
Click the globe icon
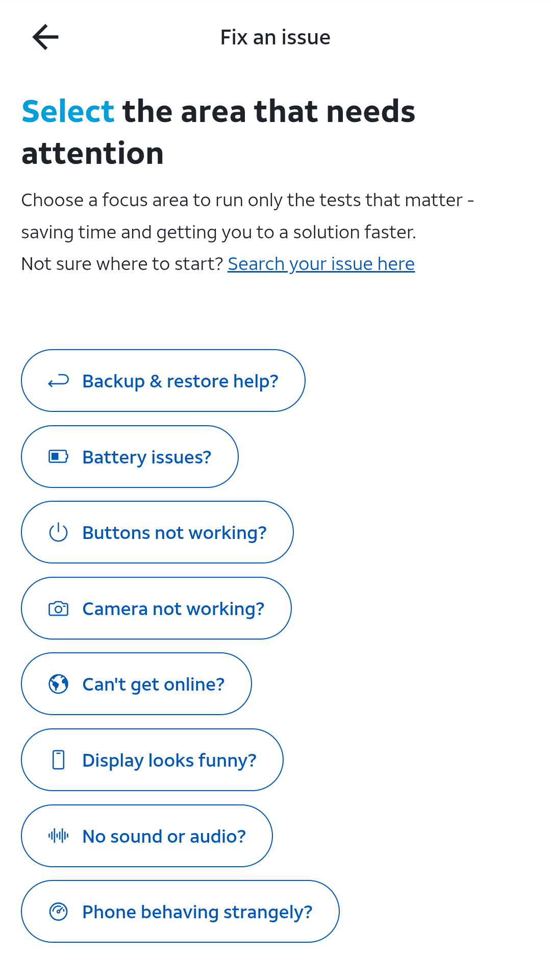point(58,684)
